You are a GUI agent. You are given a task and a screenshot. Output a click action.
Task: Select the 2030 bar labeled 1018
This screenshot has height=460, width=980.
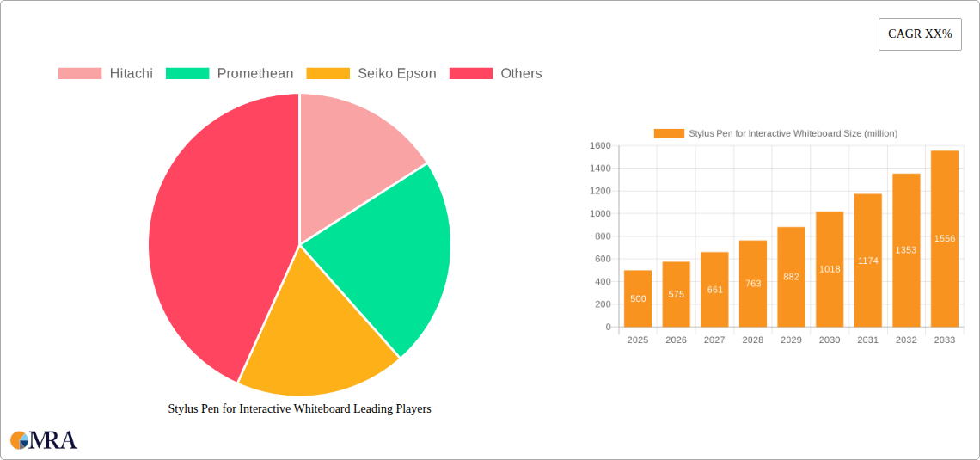click(x=830, y=269)
